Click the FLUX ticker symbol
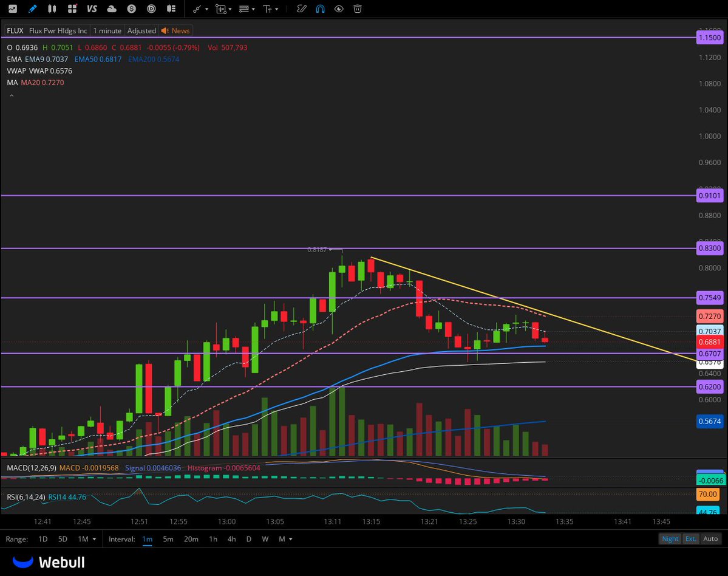 (x=15, y=30)
